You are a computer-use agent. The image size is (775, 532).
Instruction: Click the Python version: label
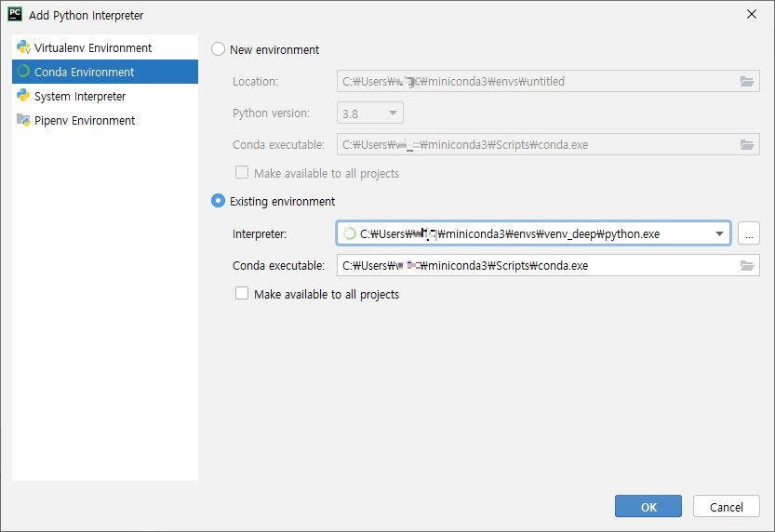tap(271, 113)
